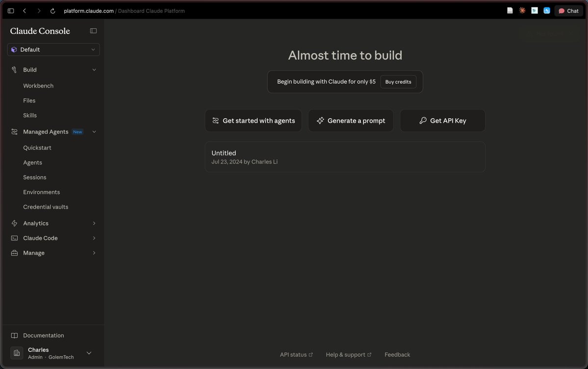Screen dimensions: 588x369
Task: Go forward with the browser forward arrow
Action: (x=39, y=11)
